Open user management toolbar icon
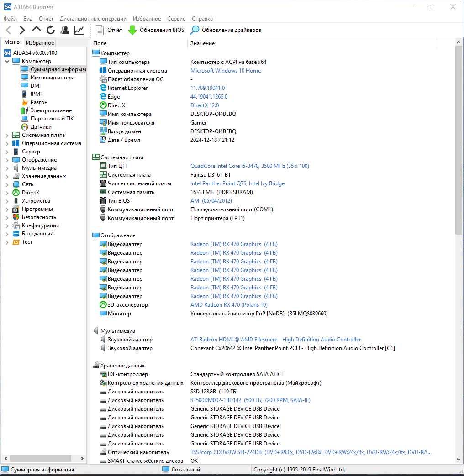This screenshot has width=464, height=476. pos(65,30)
